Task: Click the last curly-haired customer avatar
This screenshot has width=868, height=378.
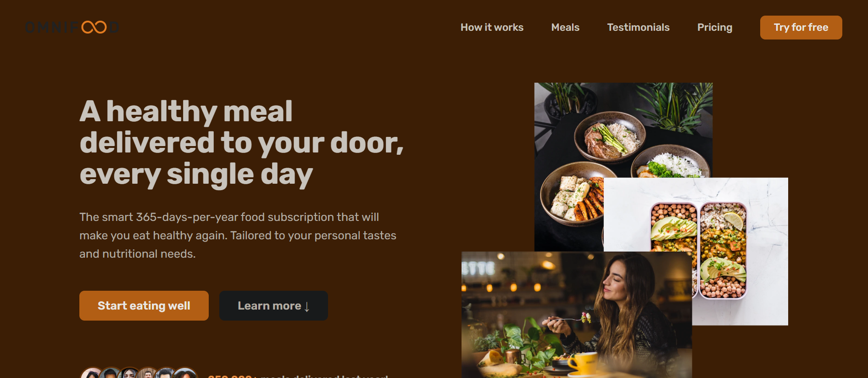Action: [185, 373]
